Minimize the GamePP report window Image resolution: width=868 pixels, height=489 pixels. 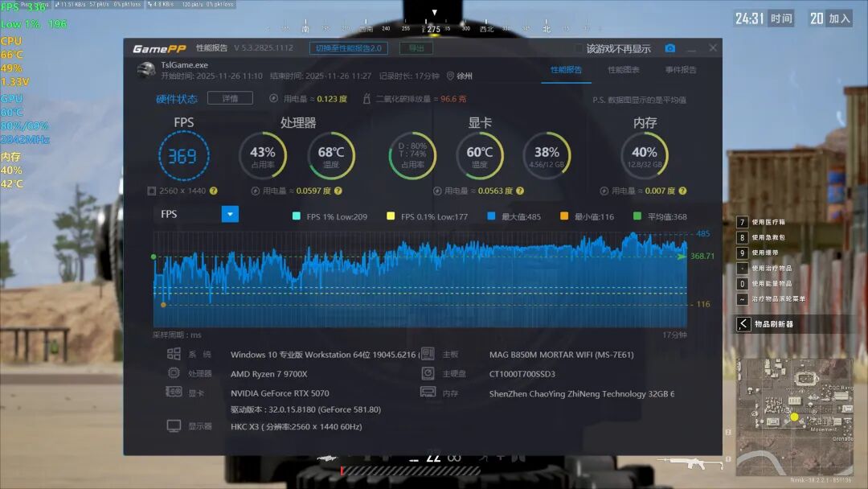(691, 49)
